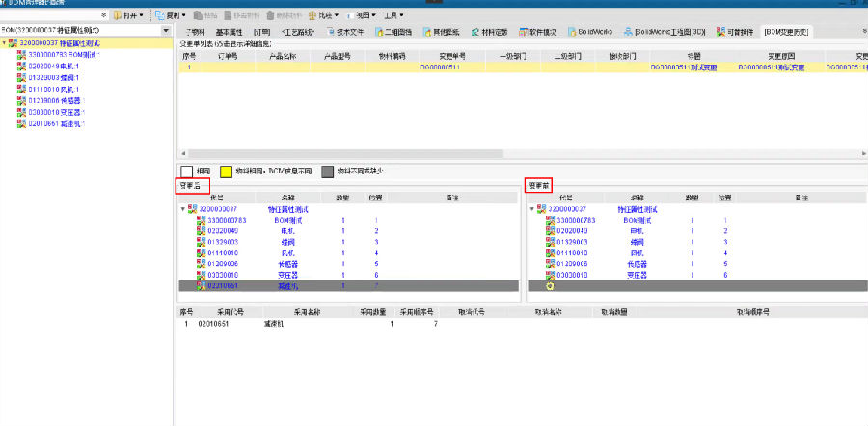Open the 工具 tools menu
Screen dimensions: 868x426
pyautogui.click(x=393, y=16)
